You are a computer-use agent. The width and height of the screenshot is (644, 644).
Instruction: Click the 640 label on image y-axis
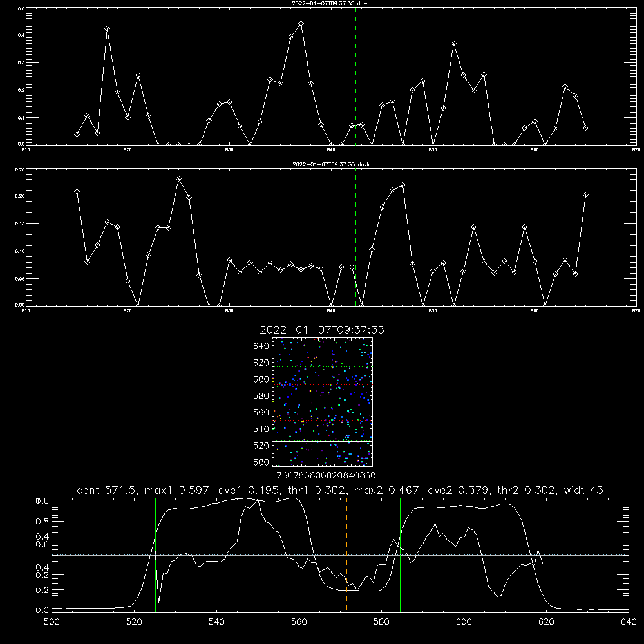[x=261, y=346]
